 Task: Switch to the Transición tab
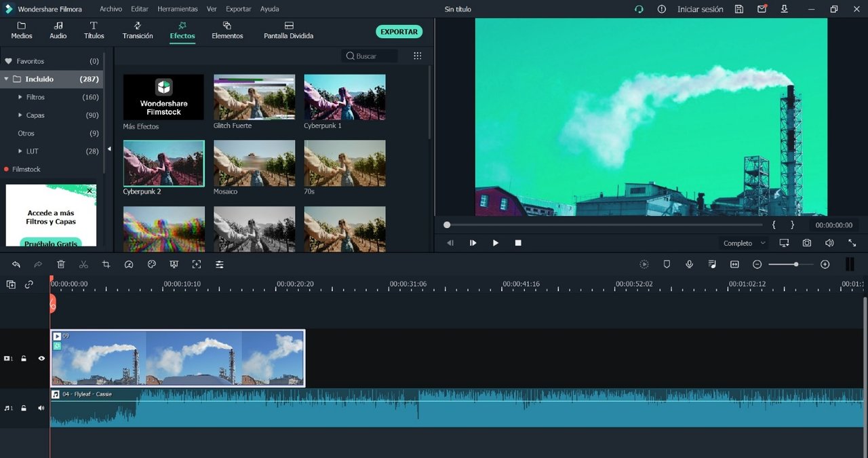pyautogui.click(x=138, y=31)
